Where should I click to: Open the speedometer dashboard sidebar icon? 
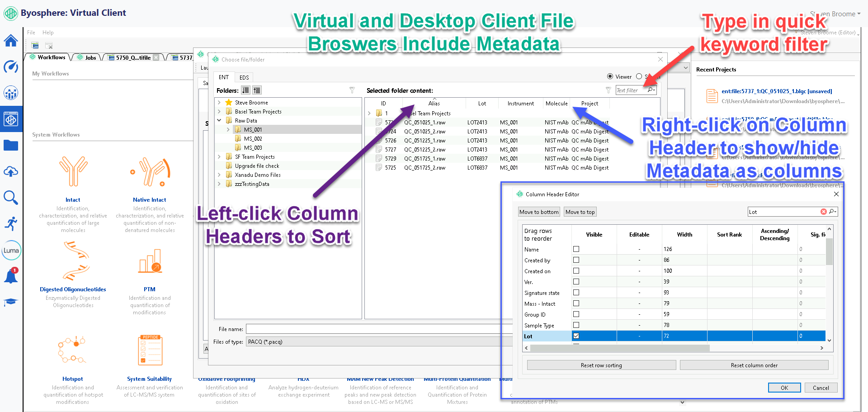click(11, 67)
